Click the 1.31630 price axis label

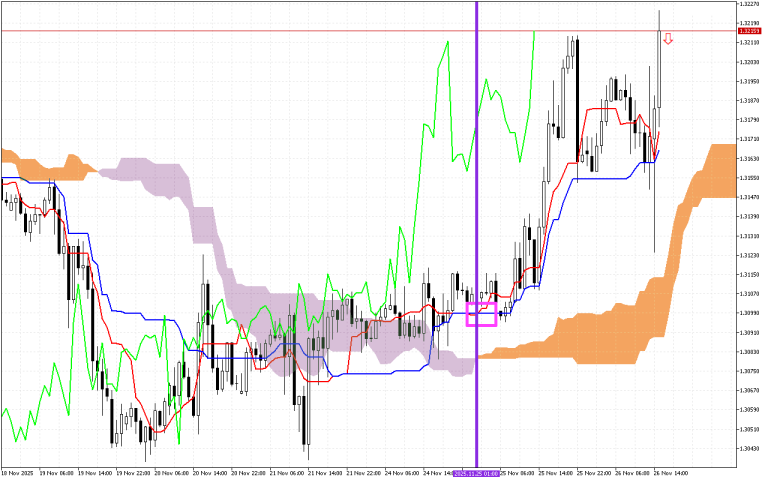749,159
